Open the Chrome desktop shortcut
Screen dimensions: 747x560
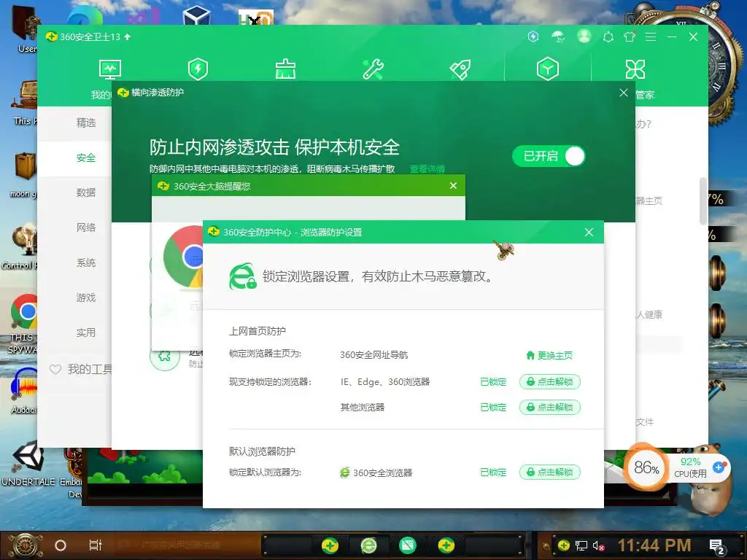[24, 324]
